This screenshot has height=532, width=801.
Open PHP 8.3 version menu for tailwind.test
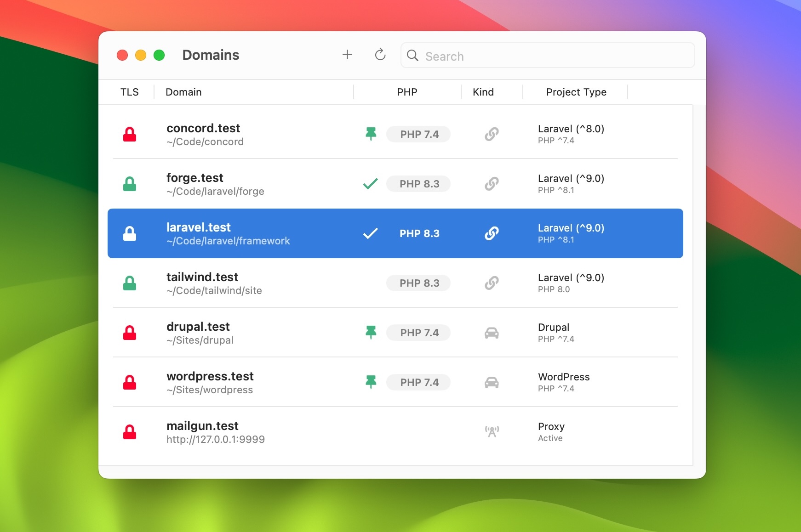(418, 283)
